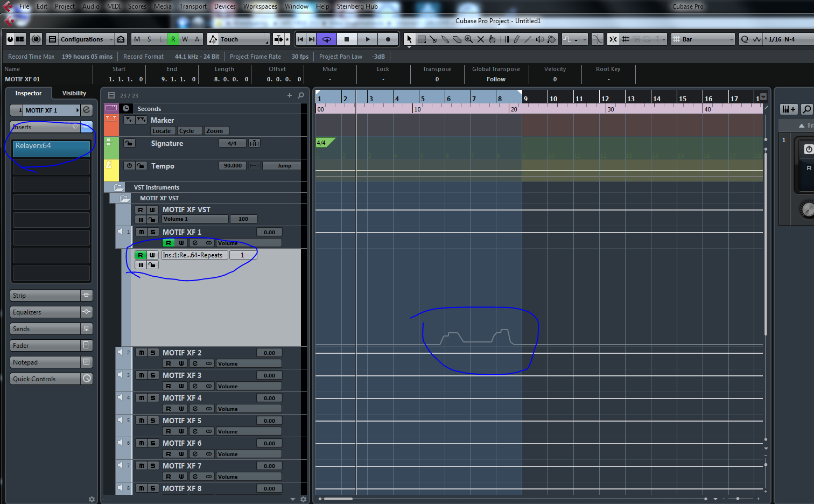
Task: Expand the Sends section in the Inspector
Action: (52, 329)
